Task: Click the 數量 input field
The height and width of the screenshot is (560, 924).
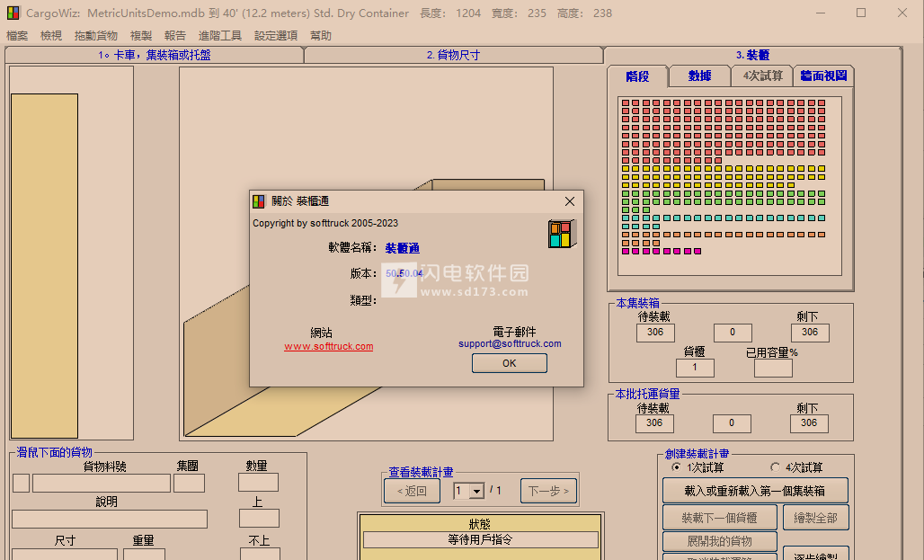Action: [258, 482]
